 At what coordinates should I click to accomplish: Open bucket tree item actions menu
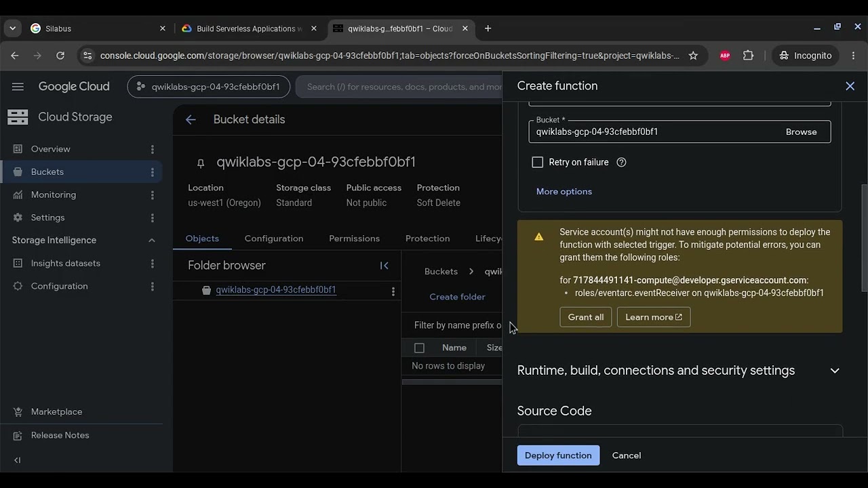[x=393, y=291]
